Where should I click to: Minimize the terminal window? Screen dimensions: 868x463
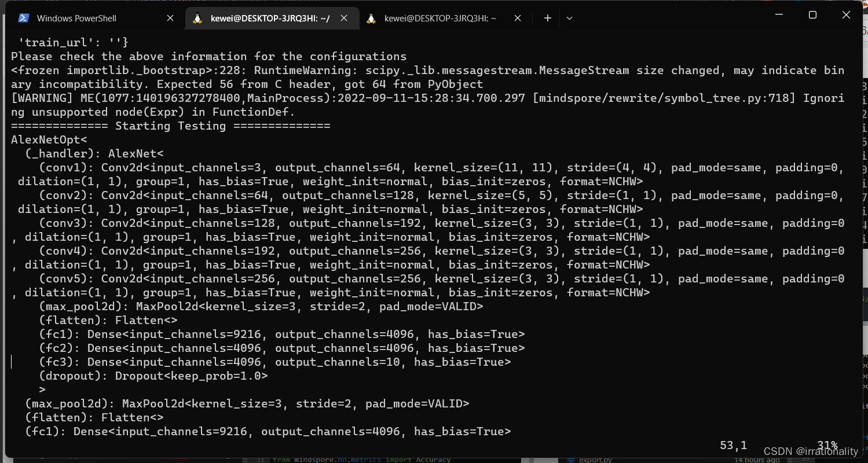[779, 15]
